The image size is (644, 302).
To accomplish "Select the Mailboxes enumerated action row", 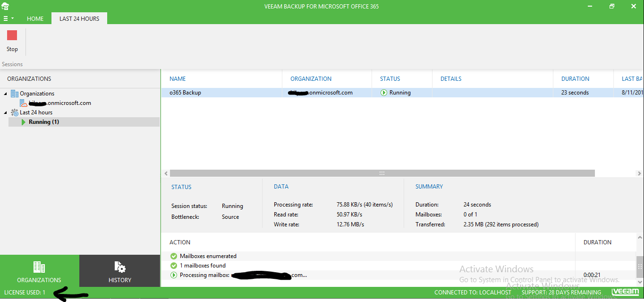I will (399, 256).
